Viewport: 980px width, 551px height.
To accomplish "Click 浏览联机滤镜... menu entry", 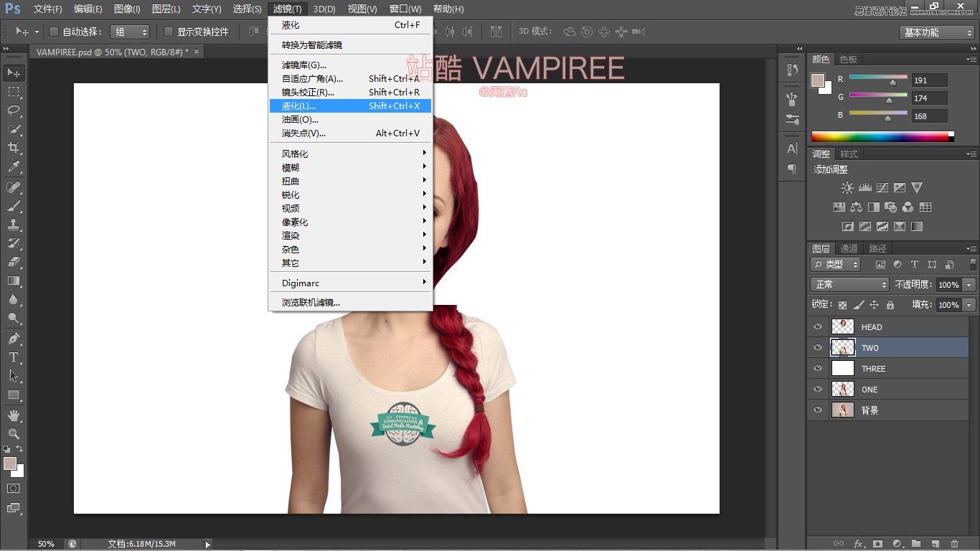I will [x=350, y=302].
